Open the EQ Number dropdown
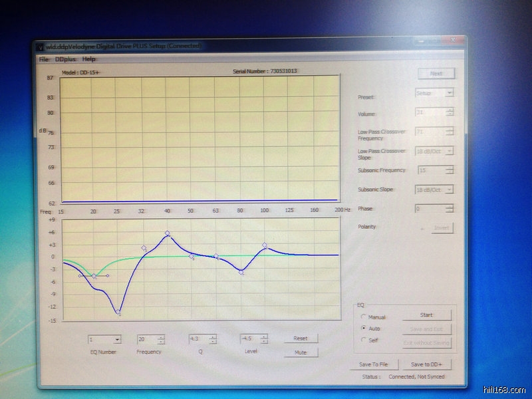 point(117,339)
